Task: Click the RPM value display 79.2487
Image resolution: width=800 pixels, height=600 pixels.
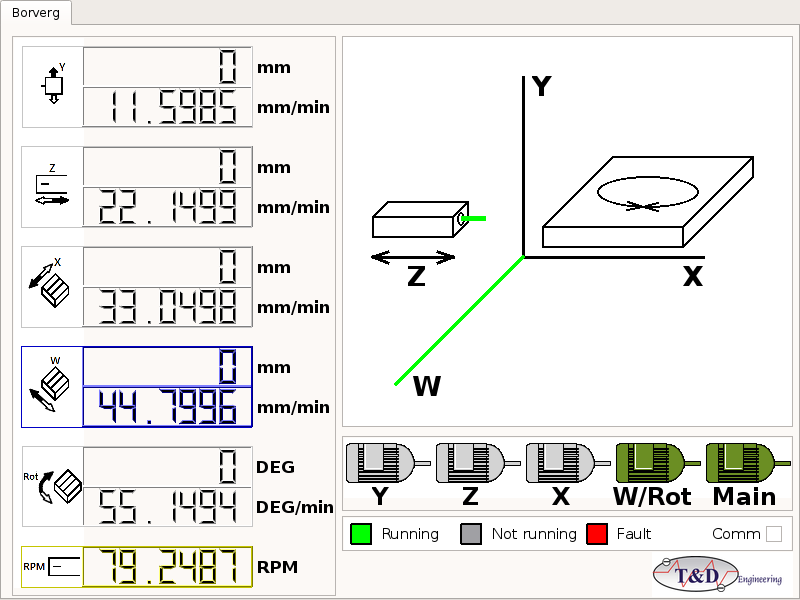Action: (x=167, y=567)
